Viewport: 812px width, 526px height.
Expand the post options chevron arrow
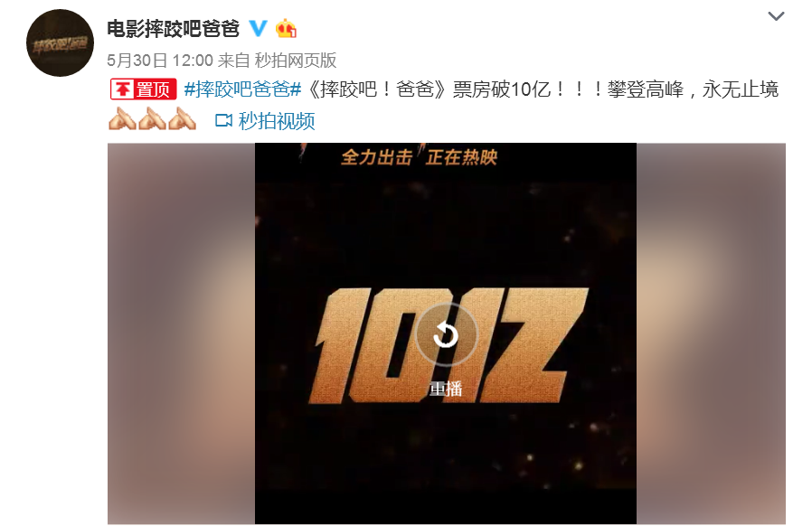(775, 16)
